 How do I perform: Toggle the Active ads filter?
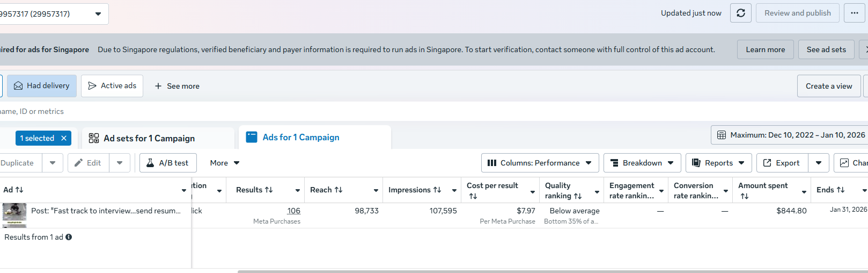coord(112,86)
